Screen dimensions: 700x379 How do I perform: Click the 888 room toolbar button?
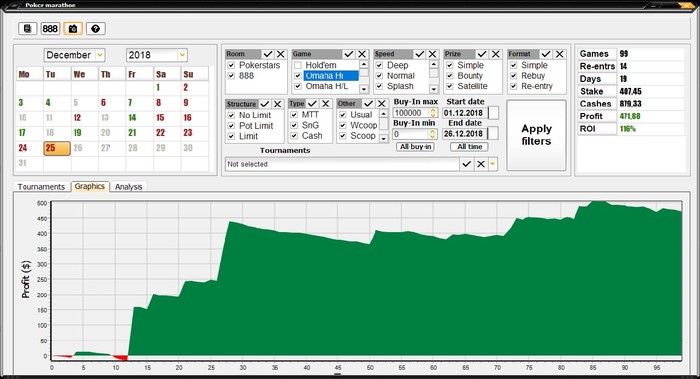[50, 29]
